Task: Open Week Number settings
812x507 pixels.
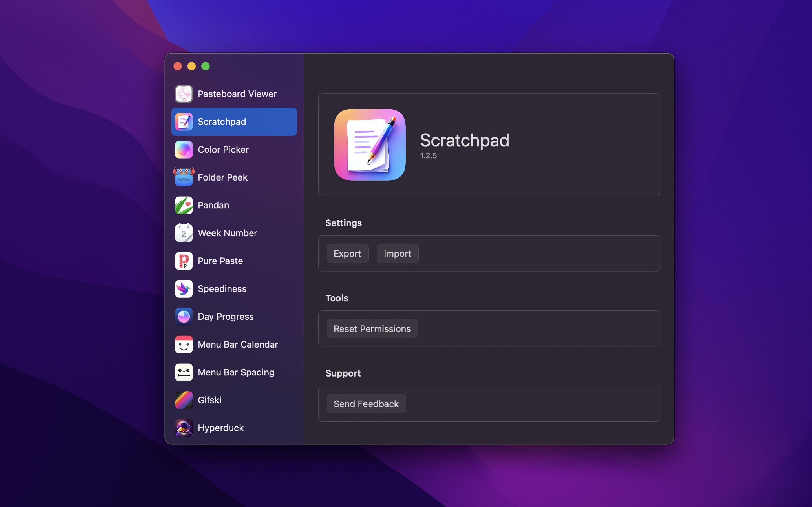Action: pyautogui.click(x=227, y=233)
